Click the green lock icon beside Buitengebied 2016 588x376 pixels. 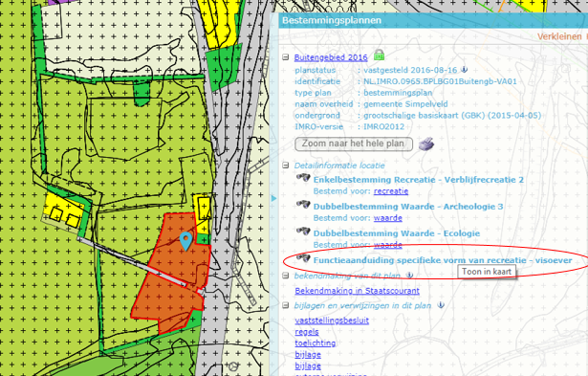point(379,55)
